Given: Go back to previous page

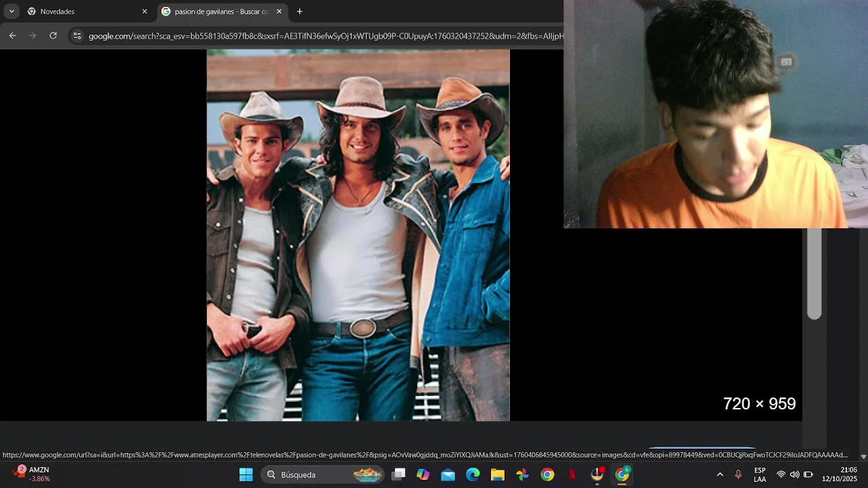Looking at the screenshot, I should point(12,35).
